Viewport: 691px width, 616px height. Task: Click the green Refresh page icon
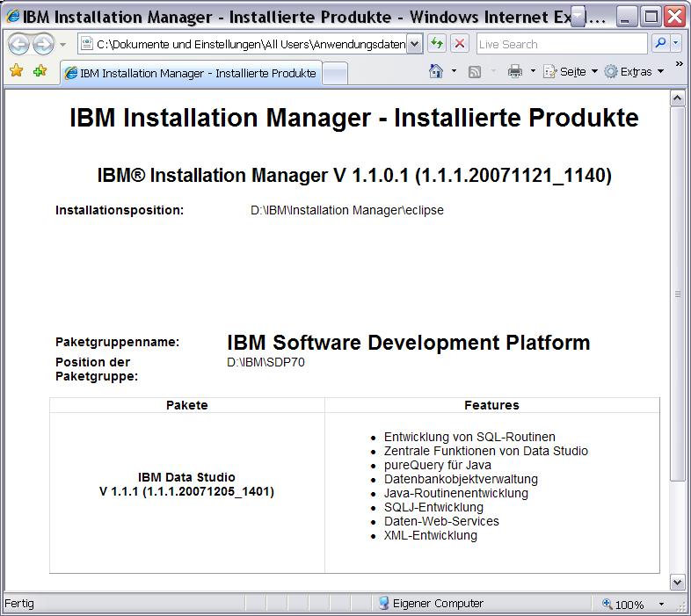[437, 44]
